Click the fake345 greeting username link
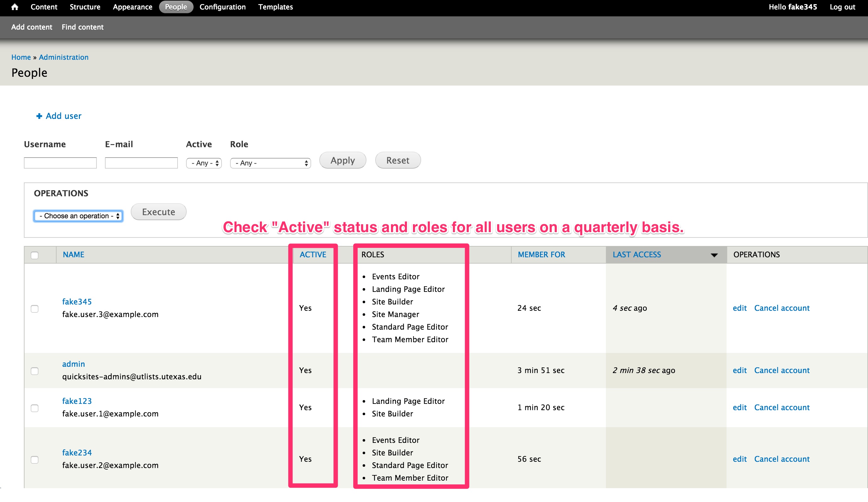This screenshot has height=502, width=868. pyautogui.click(x=802, y=7)
